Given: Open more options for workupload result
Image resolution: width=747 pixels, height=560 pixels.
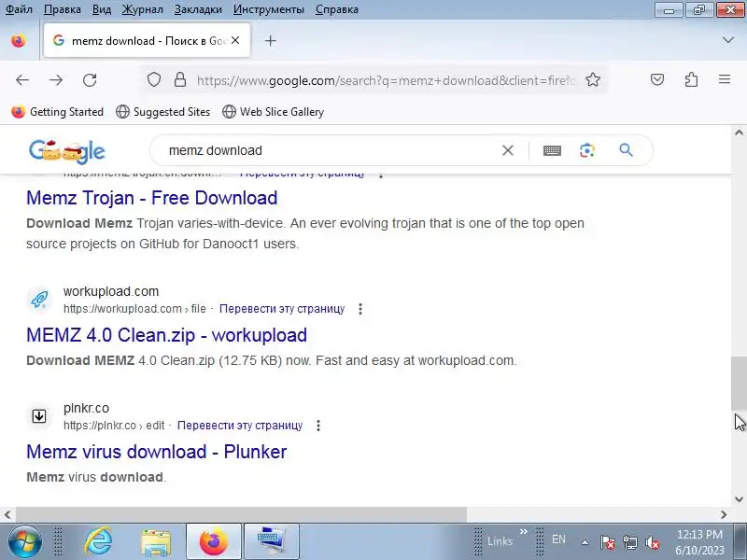Looking at the screenshot, I should click(360, 309).
